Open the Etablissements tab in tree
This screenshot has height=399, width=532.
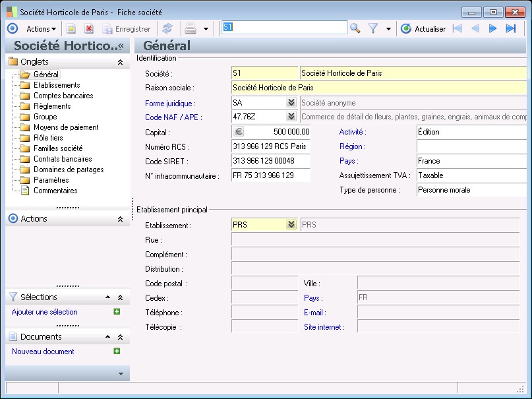point(57,85)
